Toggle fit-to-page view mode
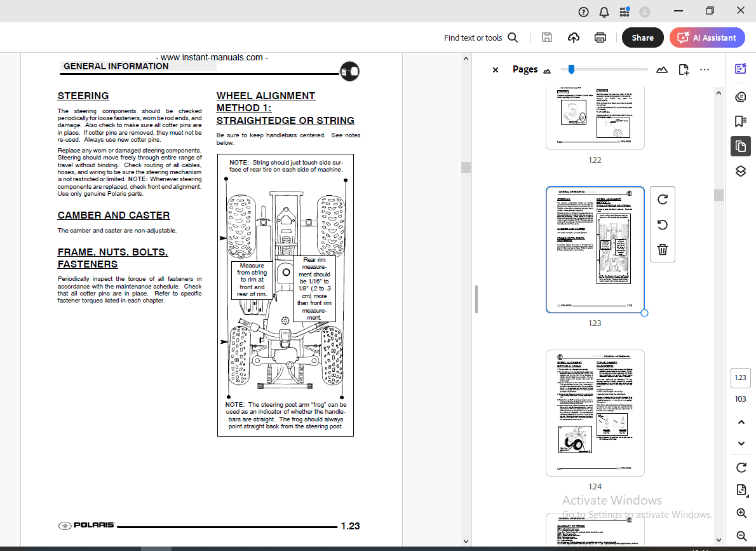Image resolution: width=756 pixels, height=551 pixels. [x=741, y=489]
